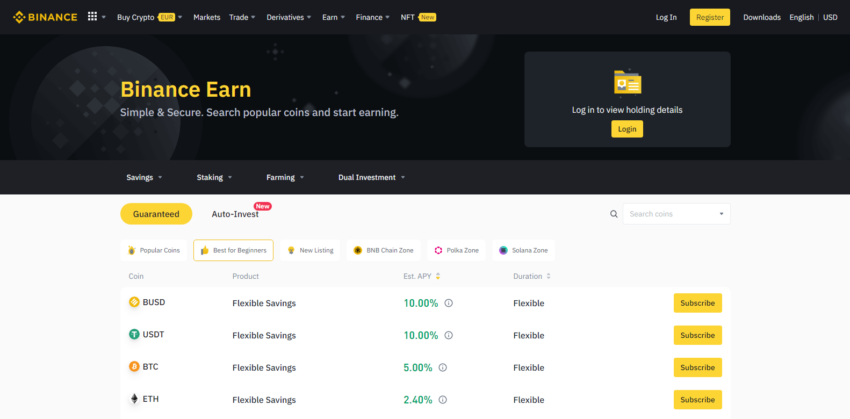Open info icon beside ETH APY
The image size is (850, 419).
[x=442, y=400]
